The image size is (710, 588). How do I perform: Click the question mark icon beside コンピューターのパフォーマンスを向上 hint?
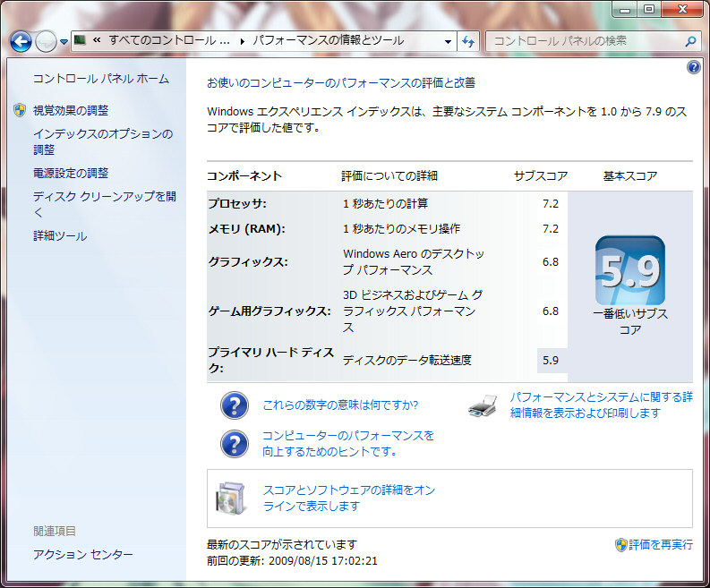click(235, 443)
